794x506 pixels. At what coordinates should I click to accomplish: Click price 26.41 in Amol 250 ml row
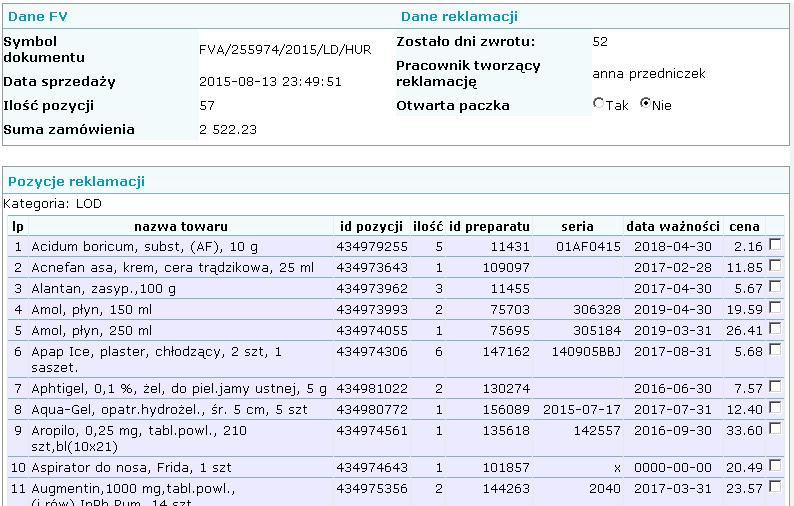[x=744, y=331]
